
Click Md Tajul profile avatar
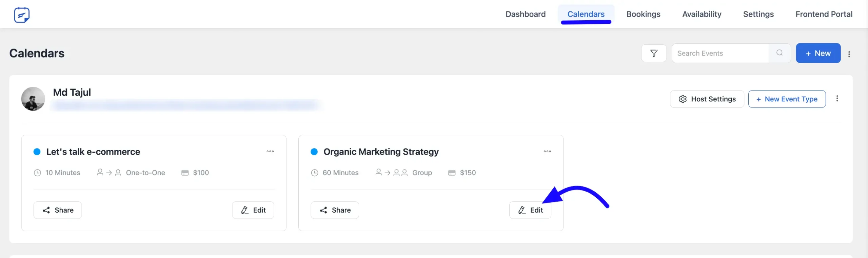click(33, 99)
